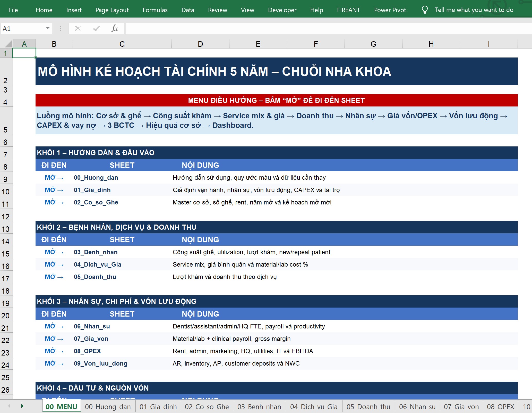Select column D header

click(200, 44)
